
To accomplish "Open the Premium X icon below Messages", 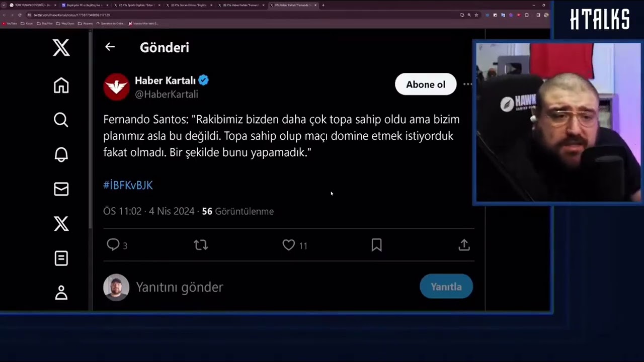I will [x=61, y=224].
